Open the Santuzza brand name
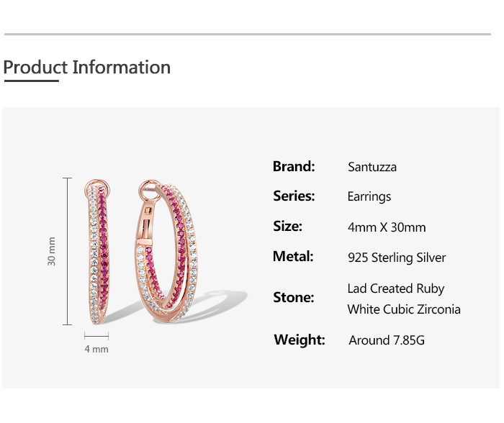 (x=372, y=167)
